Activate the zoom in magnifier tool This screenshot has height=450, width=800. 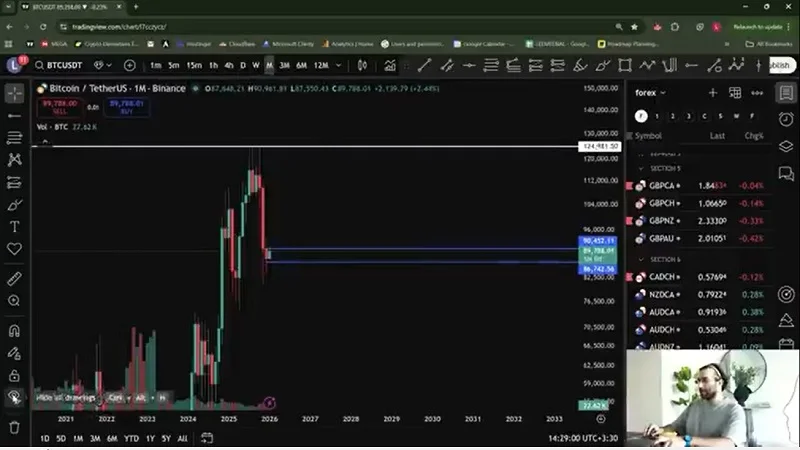coord(14,300)
